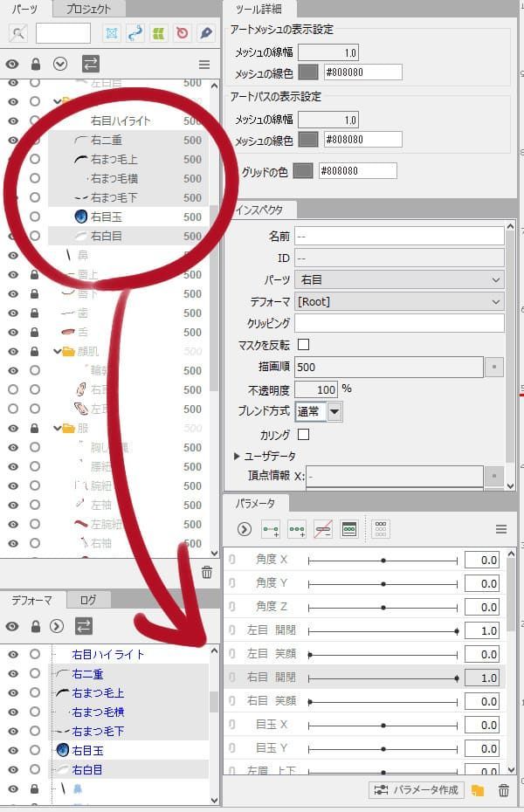
Task: Click the trash icon below the parts list
Action: (207, 572)
